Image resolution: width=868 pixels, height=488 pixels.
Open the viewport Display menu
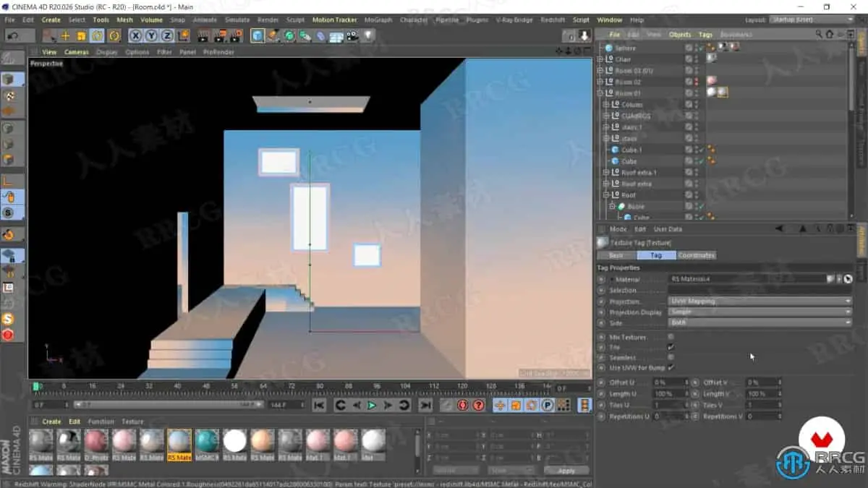(107, 52)
